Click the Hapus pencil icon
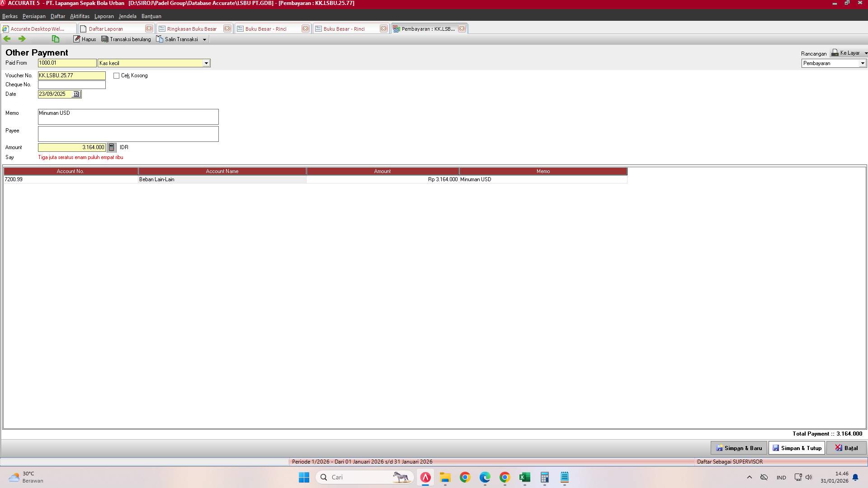This screenshot has width=868, height=488. (77, 39)
